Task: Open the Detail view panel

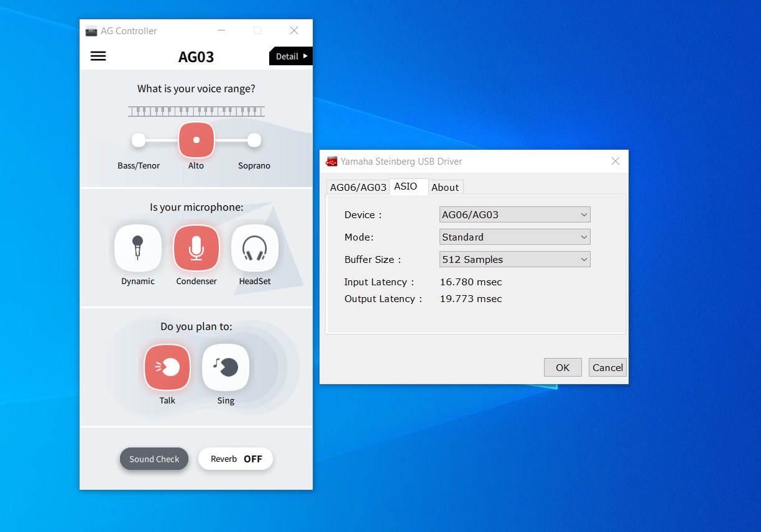Action: click(x=291, y=56)
